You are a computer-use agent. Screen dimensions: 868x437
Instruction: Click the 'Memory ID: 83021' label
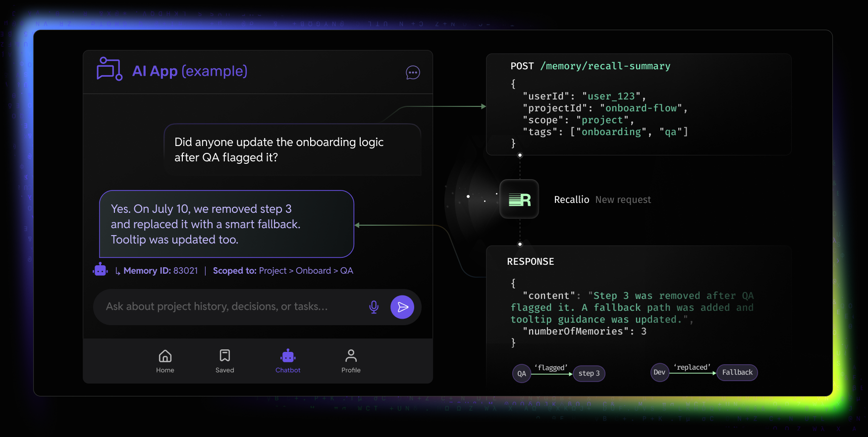[161, 271]
